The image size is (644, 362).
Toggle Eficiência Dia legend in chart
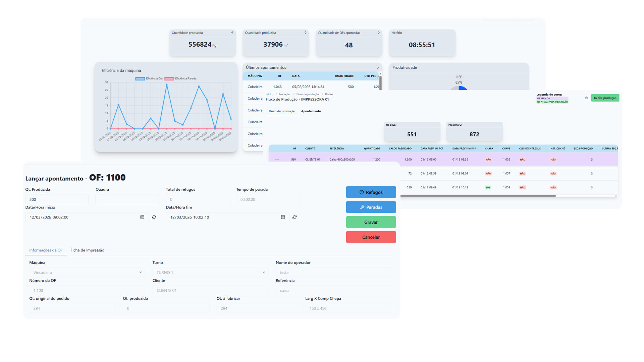tap(149, 78)
